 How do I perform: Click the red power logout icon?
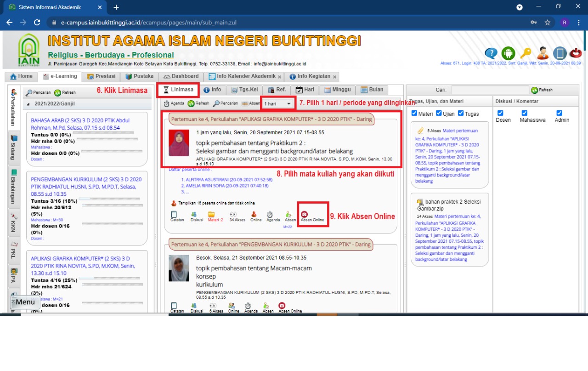(x=576, y=54)
